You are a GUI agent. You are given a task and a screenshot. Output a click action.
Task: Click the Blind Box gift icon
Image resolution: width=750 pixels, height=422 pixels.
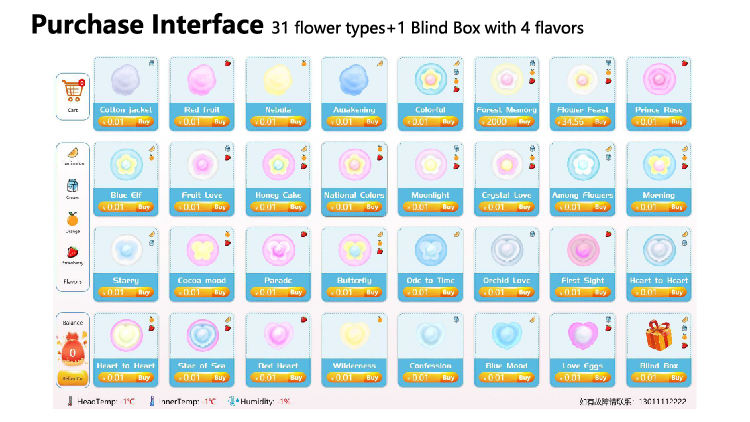pos(657,336)
